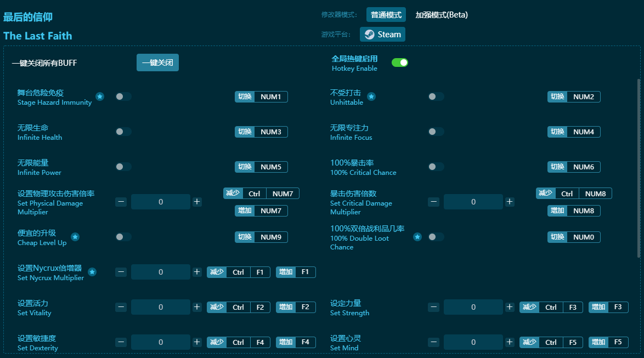Decrease Set Strength value with minus button
The image size is (644, 358).
pyautogui.click(x=434, y=307)
